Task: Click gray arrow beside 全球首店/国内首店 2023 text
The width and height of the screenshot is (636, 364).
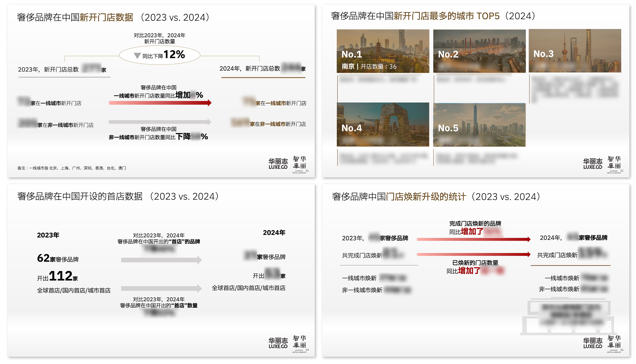Action: point(161,289)
